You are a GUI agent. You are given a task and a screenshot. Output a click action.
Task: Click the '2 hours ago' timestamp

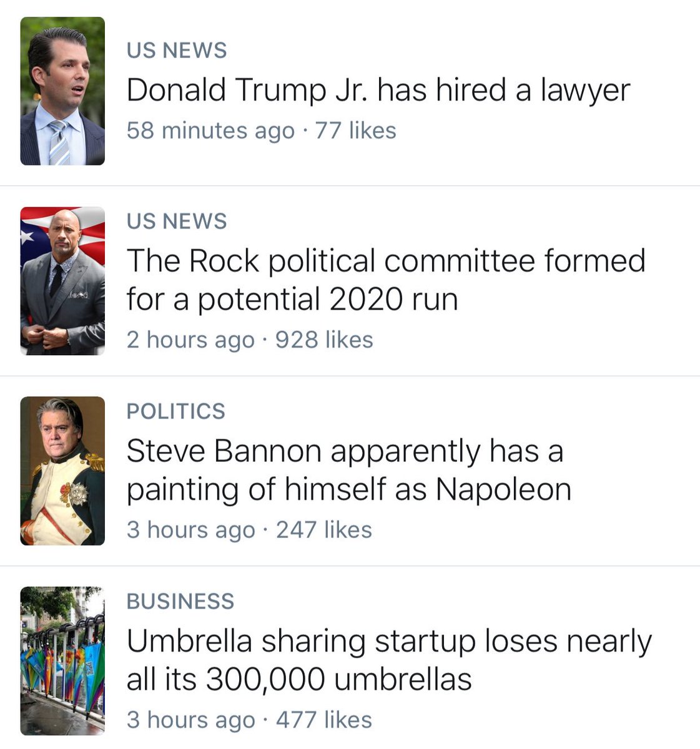(190, 340)
